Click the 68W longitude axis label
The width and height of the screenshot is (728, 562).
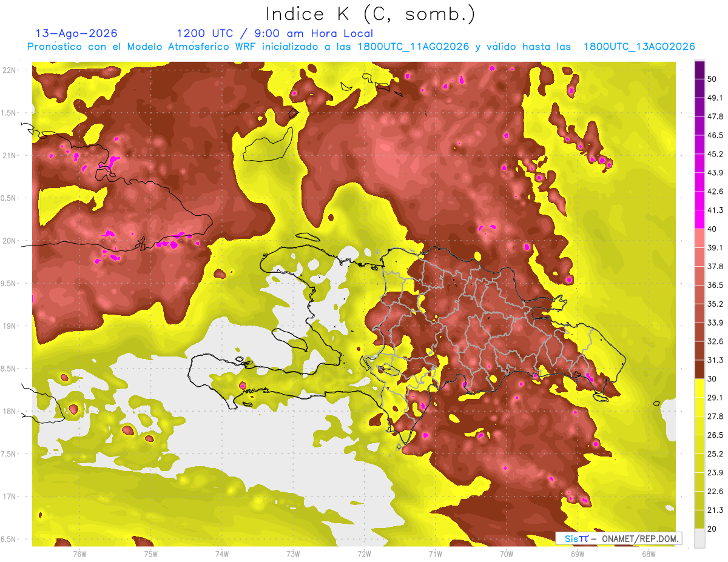click(x=649, y=554)
